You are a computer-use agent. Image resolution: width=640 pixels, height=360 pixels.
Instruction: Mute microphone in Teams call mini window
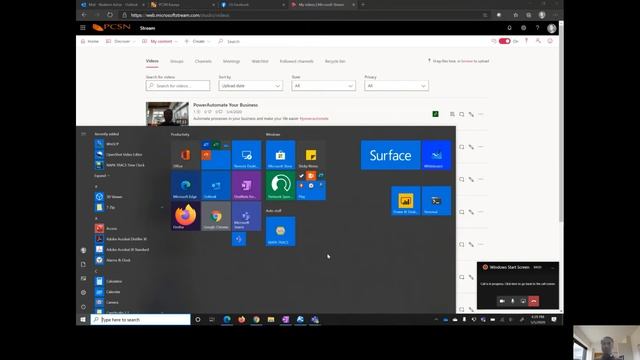pos(513,301)
